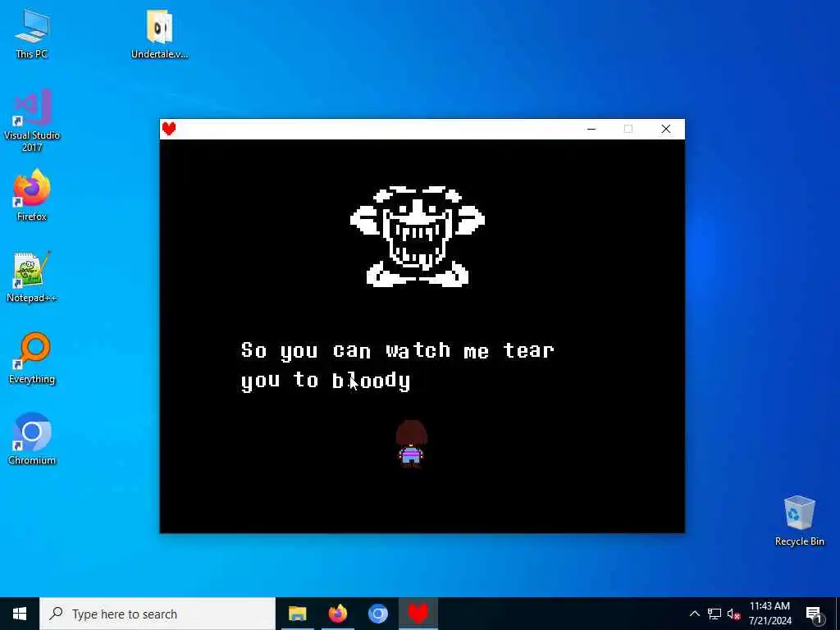The width and height of the screenshot is (840, 630).
Task: Open the This PC desktop icon
Action: point(32,33)
